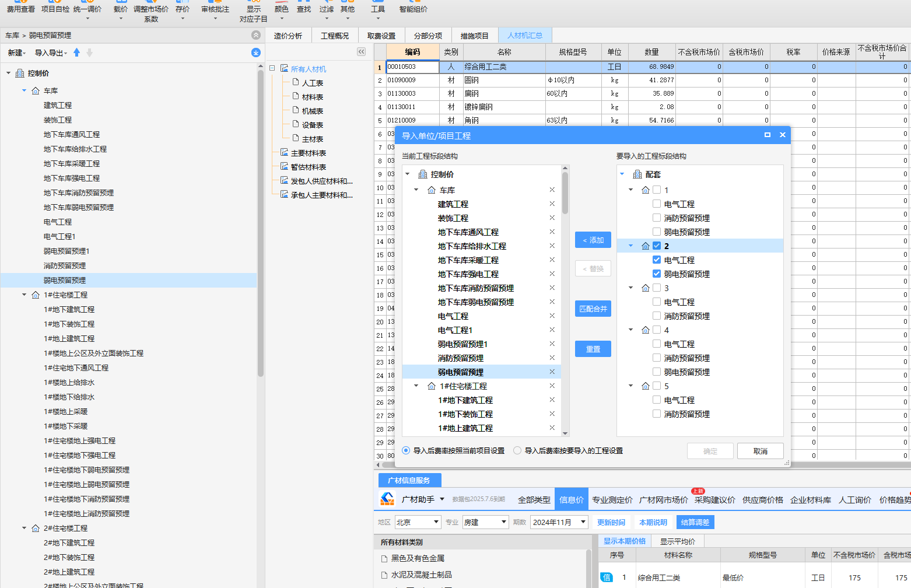The width and height of the screenshot is (911, 588).
Task: Check 消防预留预埋 under unit 1
Action: click(657, 218)
